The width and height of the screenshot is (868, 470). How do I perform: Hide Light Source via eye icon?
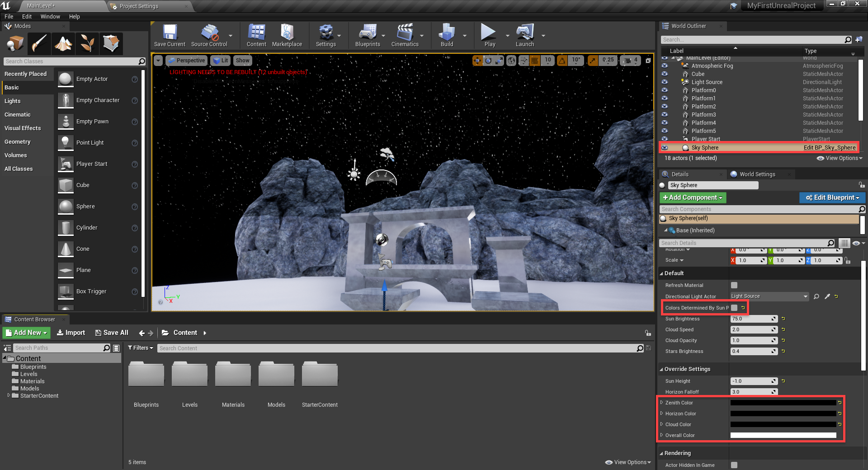point(665,82)
